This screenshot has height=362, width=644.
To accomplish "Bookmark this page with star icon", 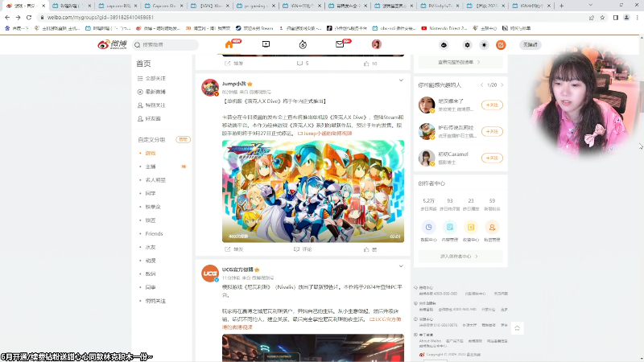I will 602,18.
